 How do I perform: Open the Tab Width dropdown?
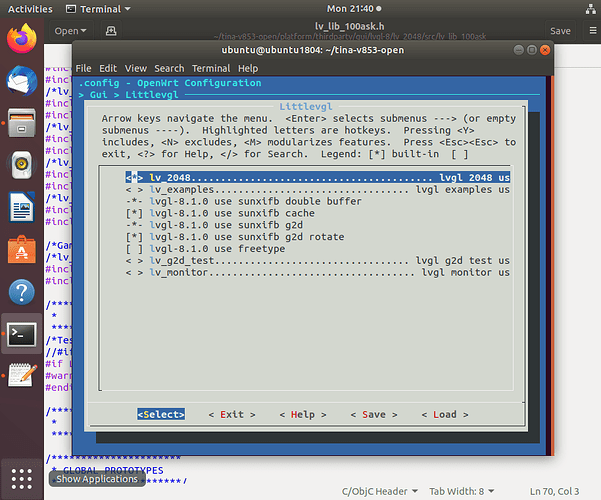461,491
